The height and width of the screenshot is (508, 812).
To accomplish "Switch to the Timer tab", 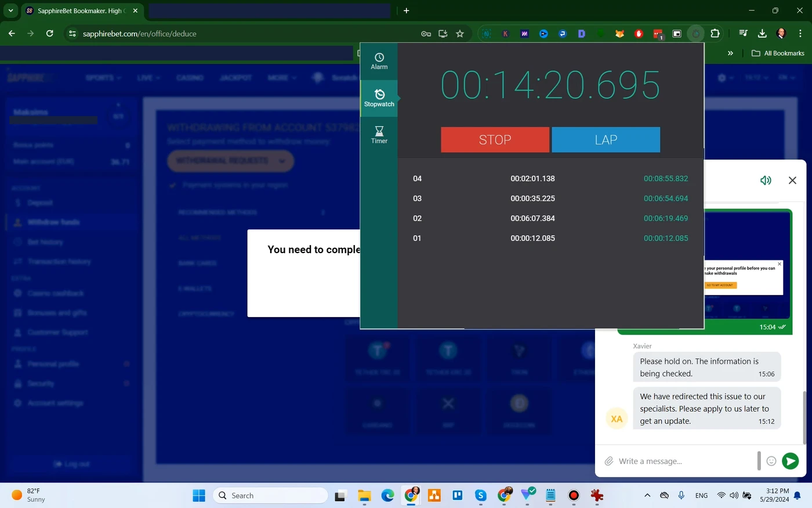I will (x=379, y=134).
